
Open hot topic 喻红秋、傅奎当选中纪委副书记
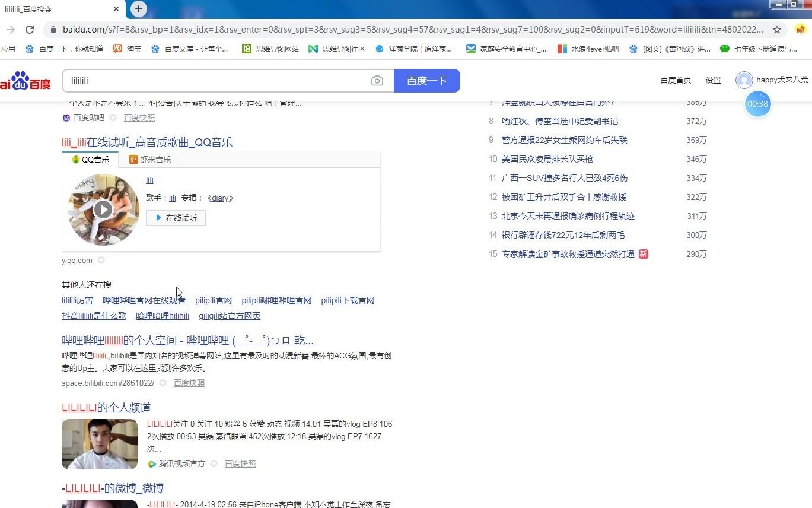tap(560, 121)
